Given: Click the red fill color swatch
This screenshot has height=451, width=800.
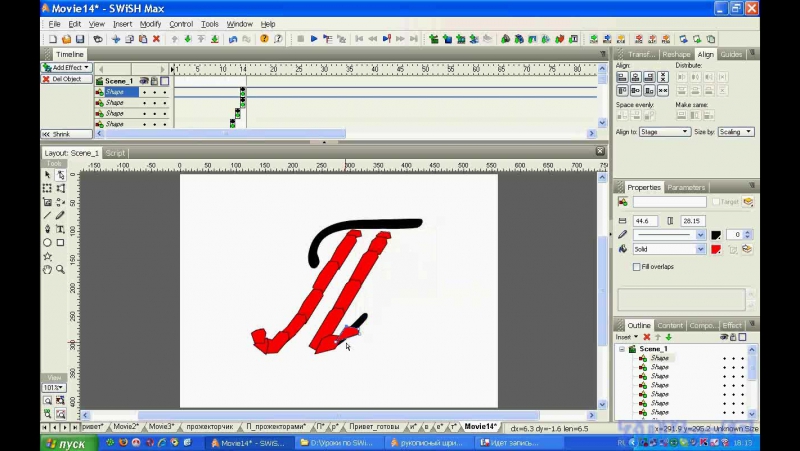Looking at the screenshot, I should click(716, 249).
